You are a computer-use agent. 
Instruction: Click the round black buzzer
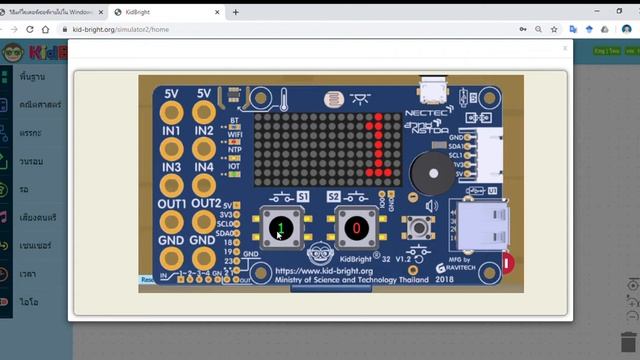point(433,173)
